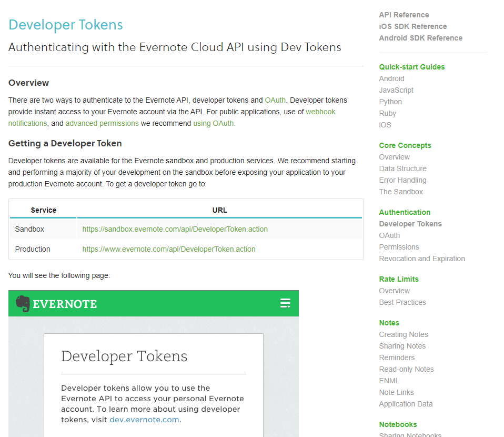Screen dimensions: 504x437
Task: Click the Getting a Developer Token heading
Action: point(65,144)
